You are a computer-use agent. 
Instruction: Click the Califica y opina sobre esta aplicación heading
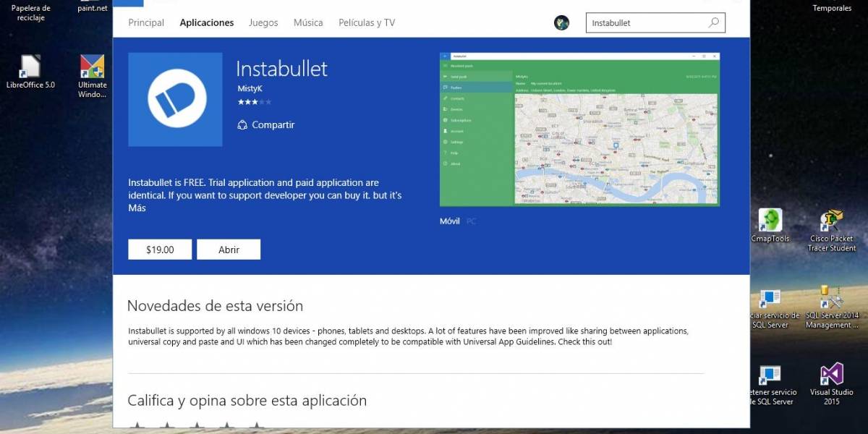247,400
